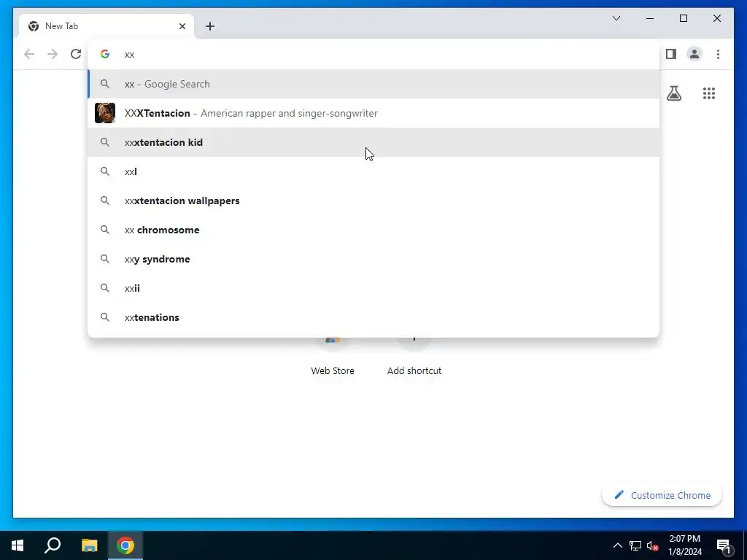Click the XXXTentacion thumbnail image
747x560 pixels.
pyautogui.click(x=105, y=113)
